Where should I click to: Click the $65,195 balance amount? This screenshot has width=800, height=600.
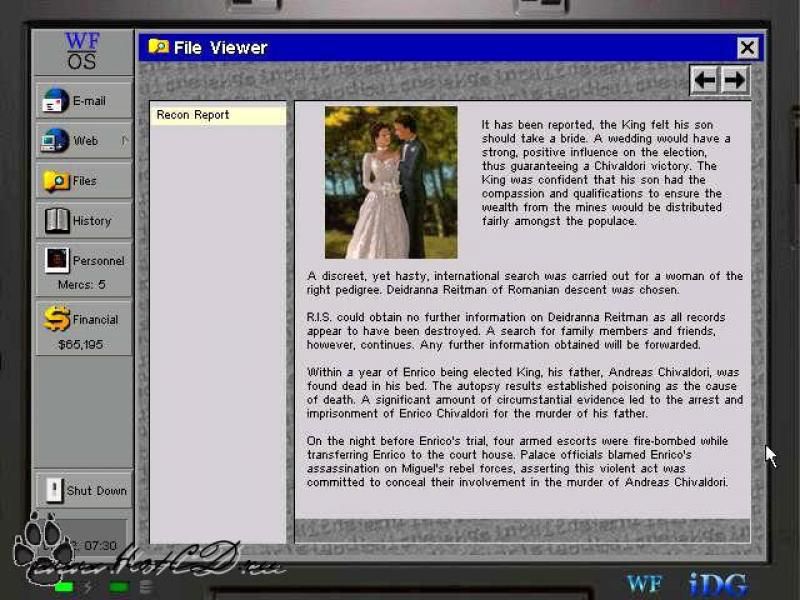(83, 345)
